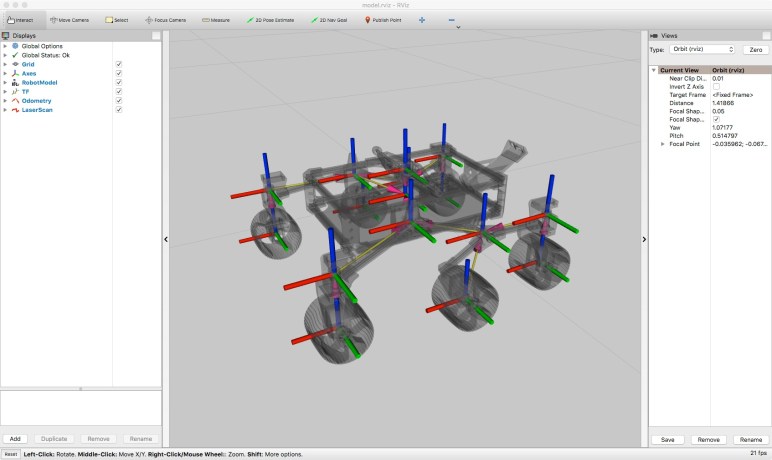Viewport: 772px width, 460px height.
Task: Click the Add display button
Action: 15,438
